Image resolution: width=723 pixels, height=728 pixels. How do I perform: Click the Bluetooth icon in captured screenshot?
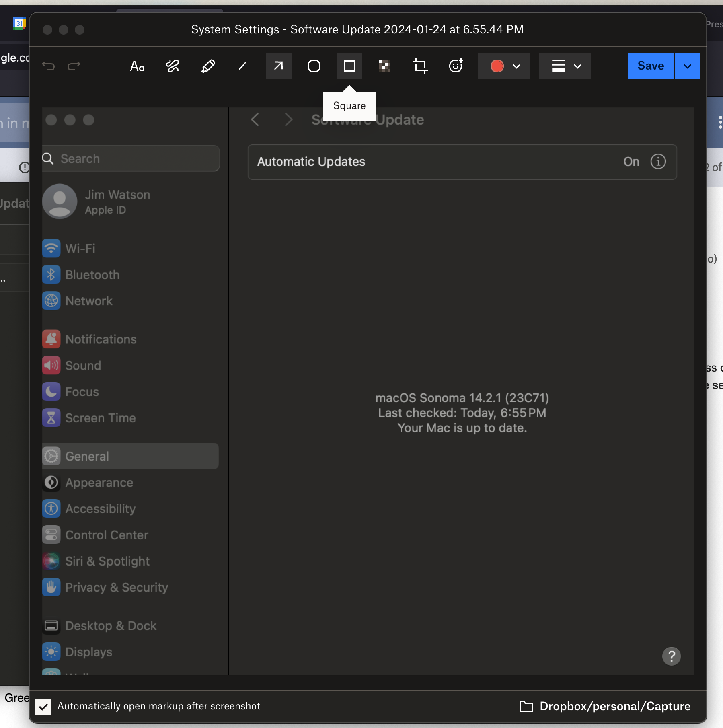pyautogui.click(x=51, y=275)
